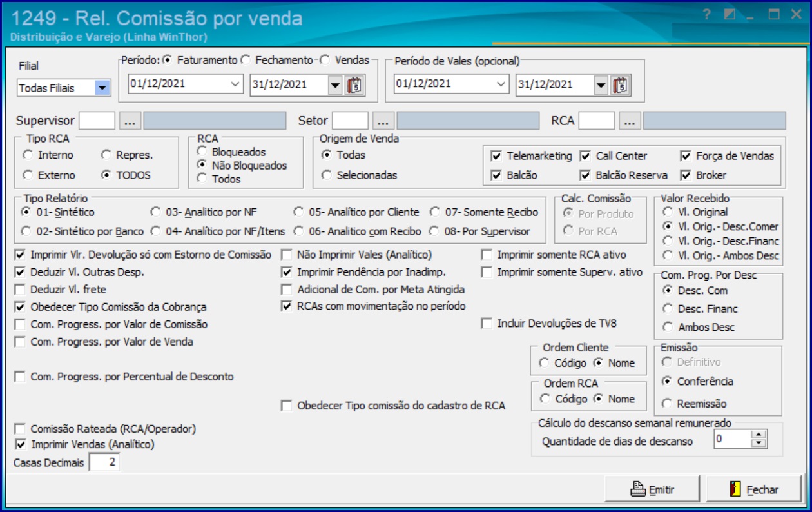
Task: Toggle the Telemarketing checkbox
Action: click(531, 156)
